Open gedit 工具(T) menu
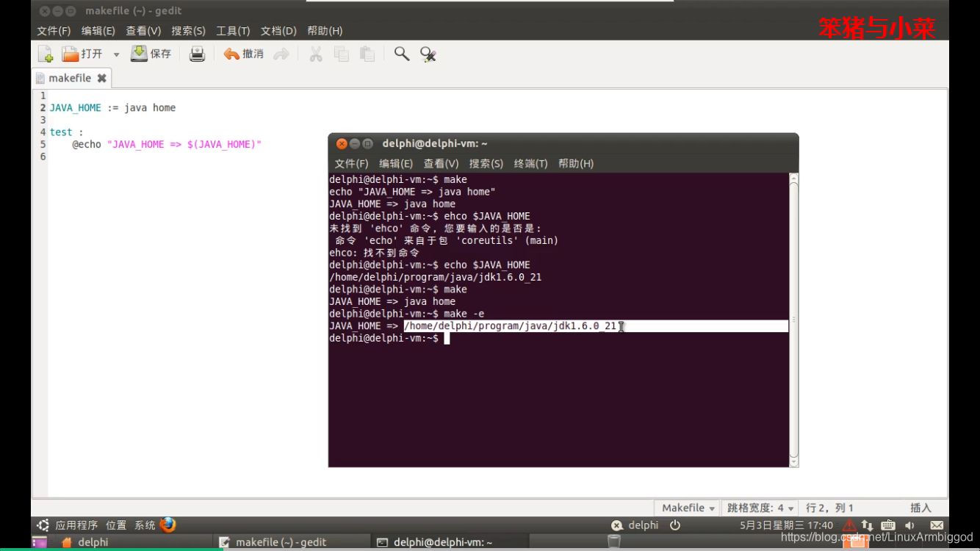This screenshot has width=980, height=551. pyautogui.click(x=233, y=31)
